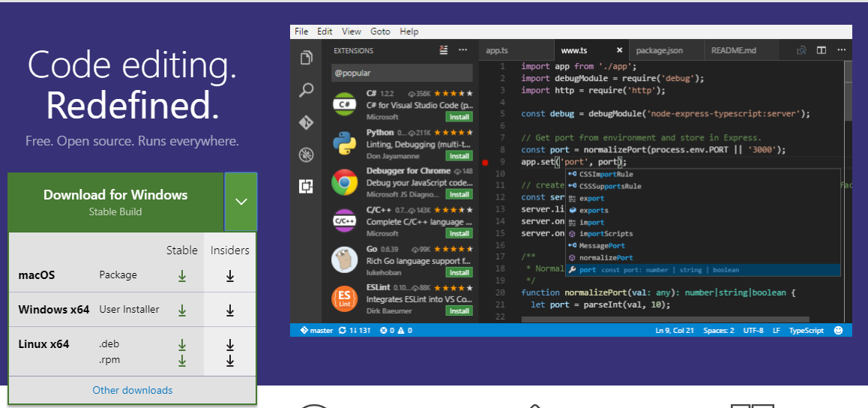868x408 pixels.
Task: Install the C# extension
Action: tap(459, 117)
